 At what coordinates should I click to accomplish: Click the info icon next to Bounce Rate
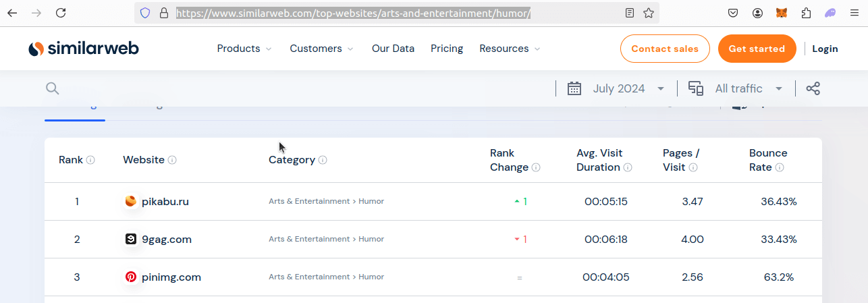pyautogui.click(x=780, y=167)
